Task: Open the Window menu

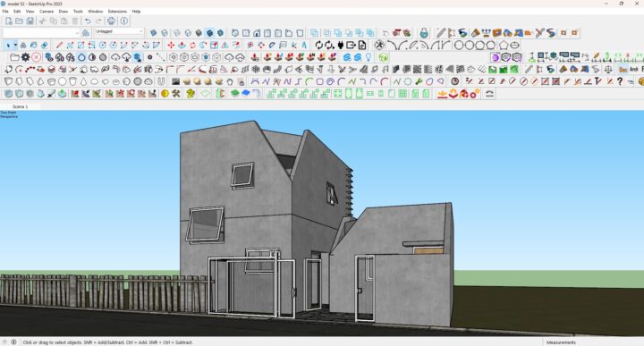Action: (x=96, y=12)
